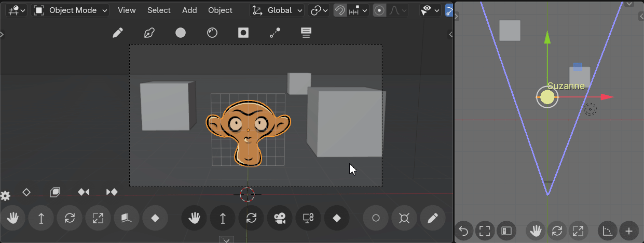
Task: Open the snapping options dropdown
Action: [358, 10]
